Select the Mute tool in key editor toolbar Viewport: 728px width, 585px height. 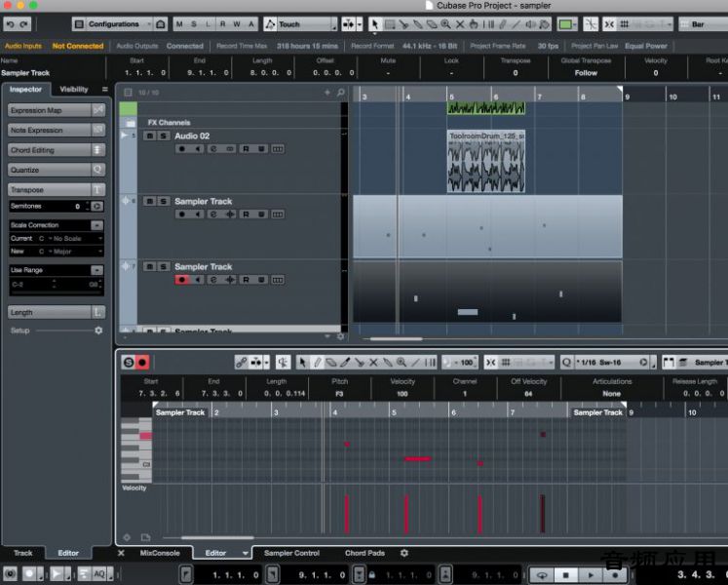[x=373, y=363]
